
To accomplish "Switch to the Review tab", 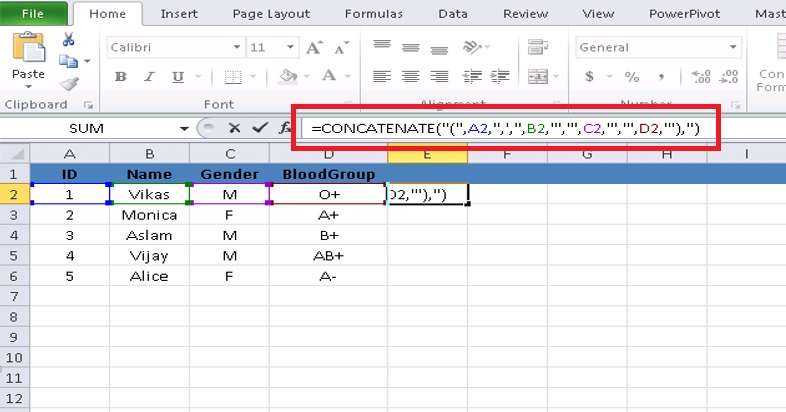I will (525, 14).
